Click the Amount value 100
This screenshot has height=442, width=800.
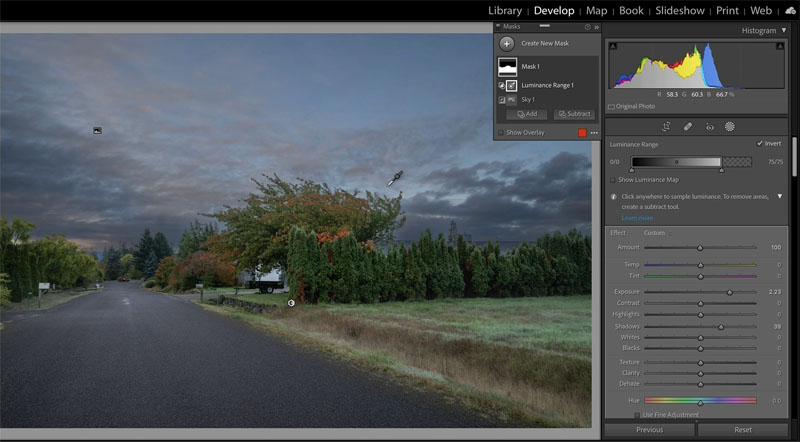pyautogui.click(x=776, y=248)
